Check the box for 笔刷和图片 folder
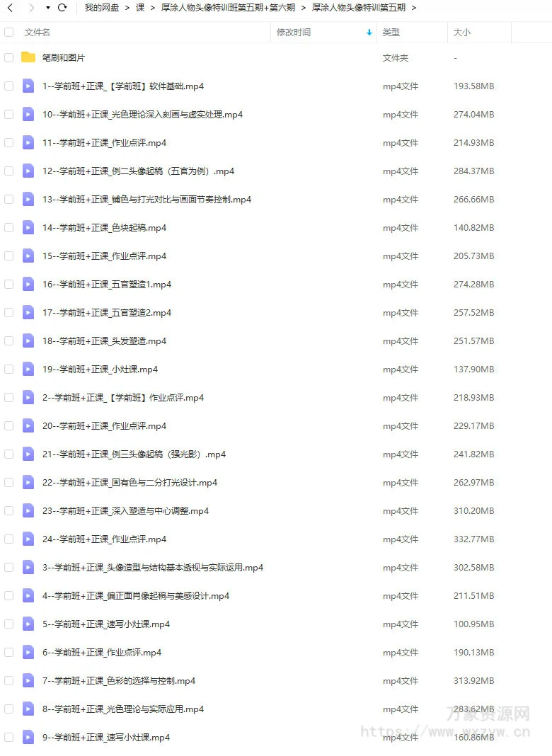 8,57
